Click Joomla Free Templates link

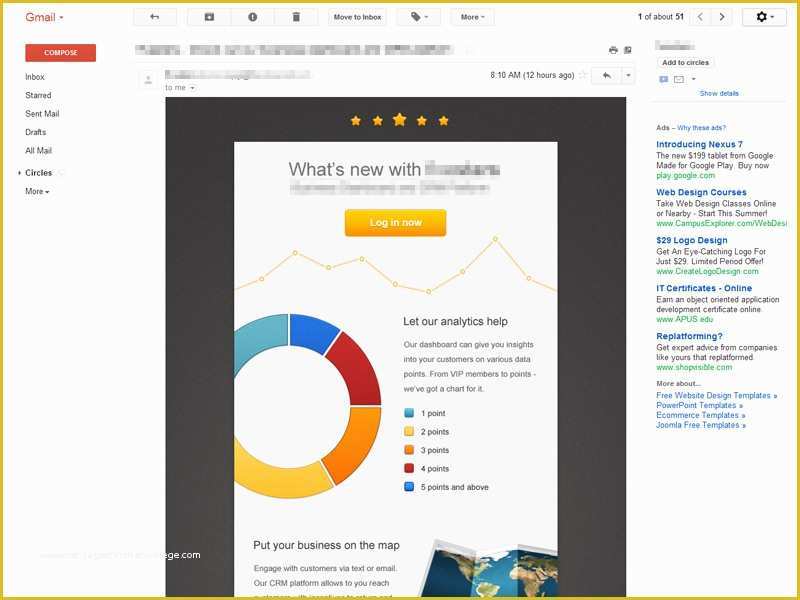tap(701, 425)
